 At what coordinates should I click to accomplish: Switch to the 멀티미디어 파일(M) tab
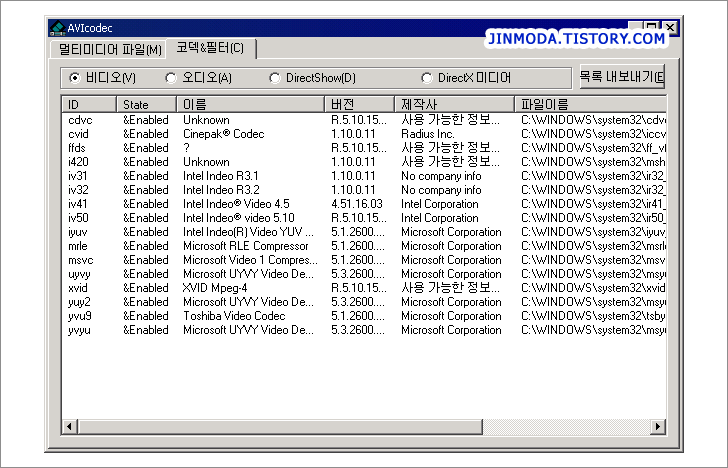(x=109, y=49)
